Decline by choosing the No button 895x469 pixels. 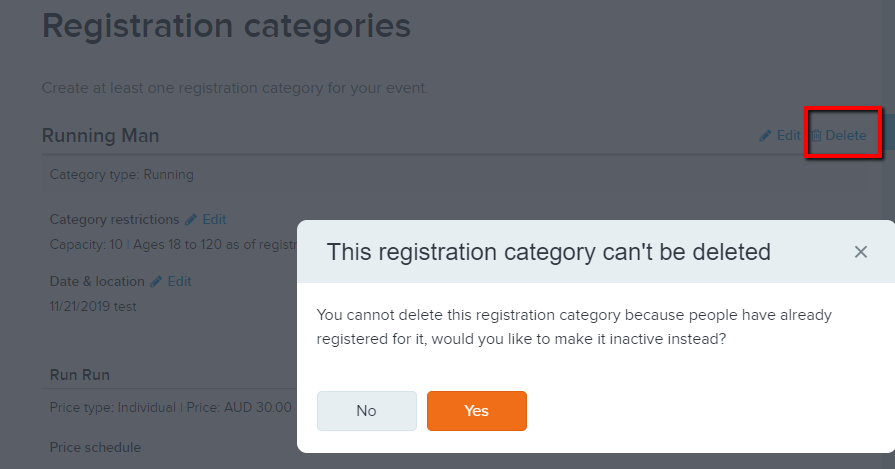pyautogui.click(x=366, y=411)
